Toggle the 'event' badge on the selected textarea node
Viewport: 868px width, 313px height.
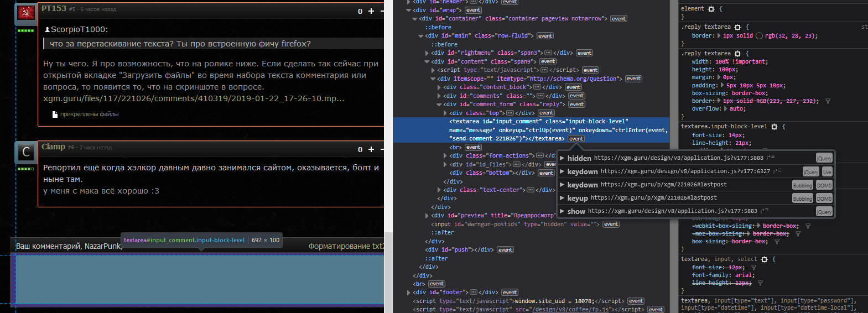point(576,139)
